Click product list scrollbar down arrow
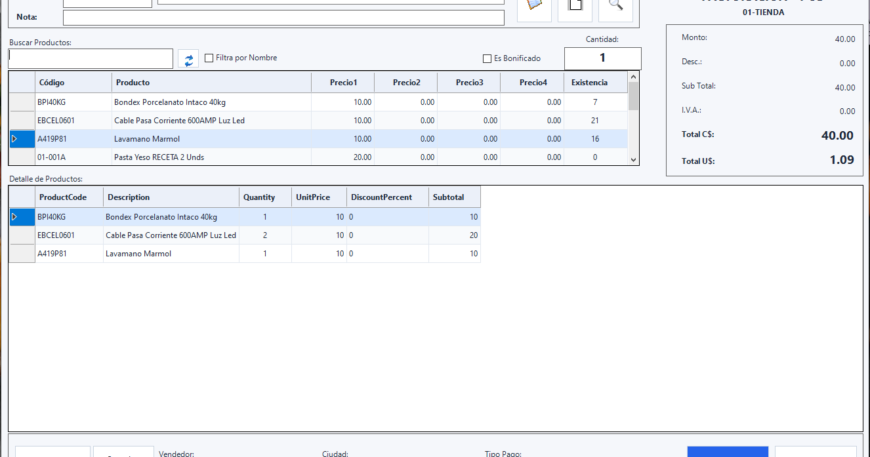This screenshot has width=870, height=457. [x=633, y=159]
